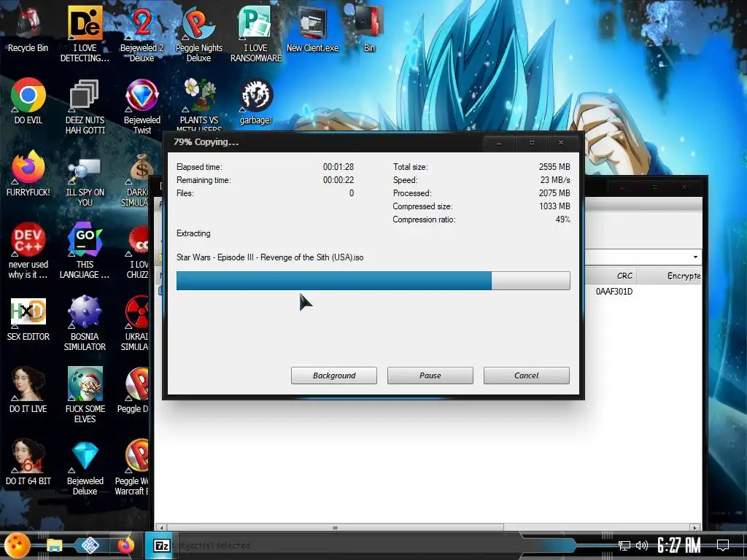This screenshot has width=747, height=560.
Task: Open the I LOVE DETECTING desktop shortcut
Action: click(x=85, y=34)
